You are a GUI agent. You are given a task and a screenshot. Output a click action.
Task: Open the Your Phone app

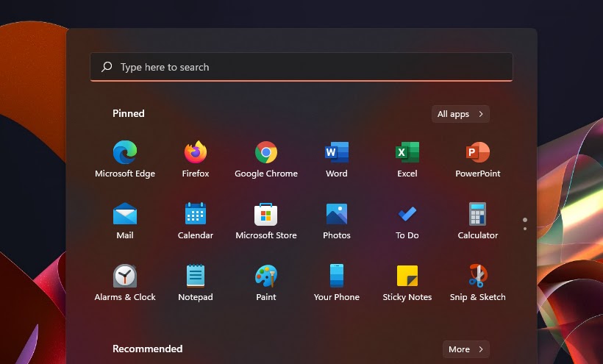point(337,276)
